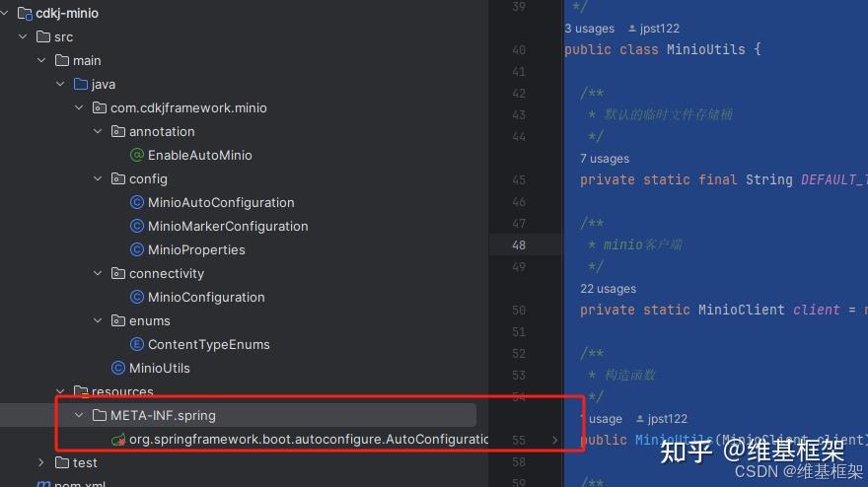Click the cdkj-minio module icon
868x487 pixels.
(25, 13)
